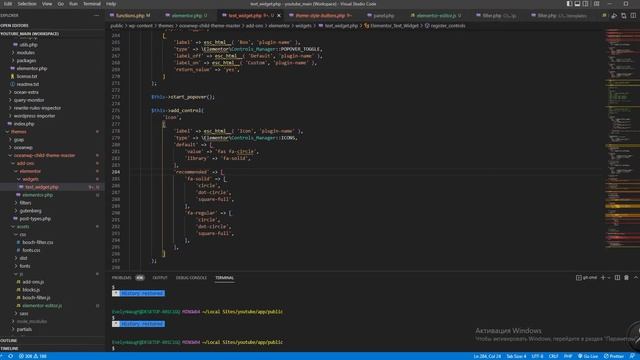Expand wordpress-importer folder
640x360 pixels.
[34, 116]
